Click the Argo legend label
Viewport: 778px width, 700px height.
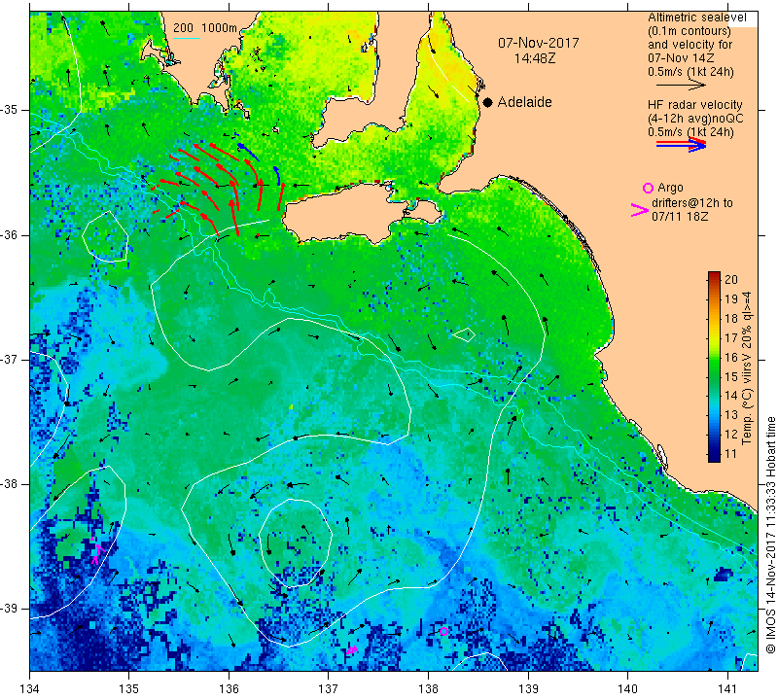(x=670, y=188)
